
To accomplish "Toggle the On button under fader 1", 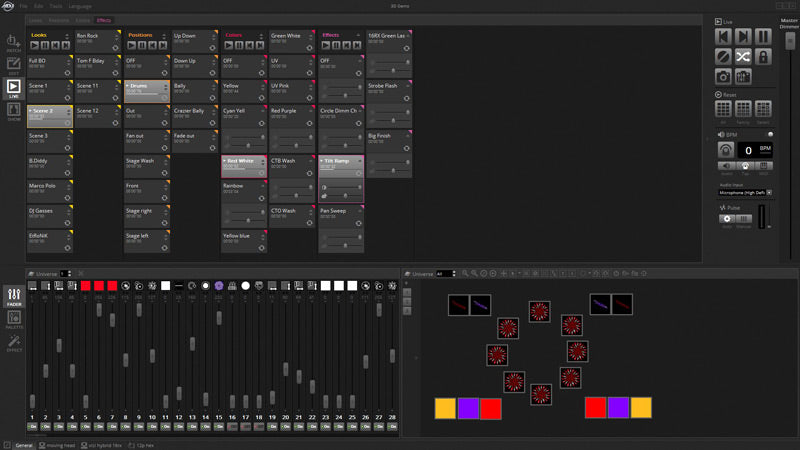I will (x=32, y=427).
